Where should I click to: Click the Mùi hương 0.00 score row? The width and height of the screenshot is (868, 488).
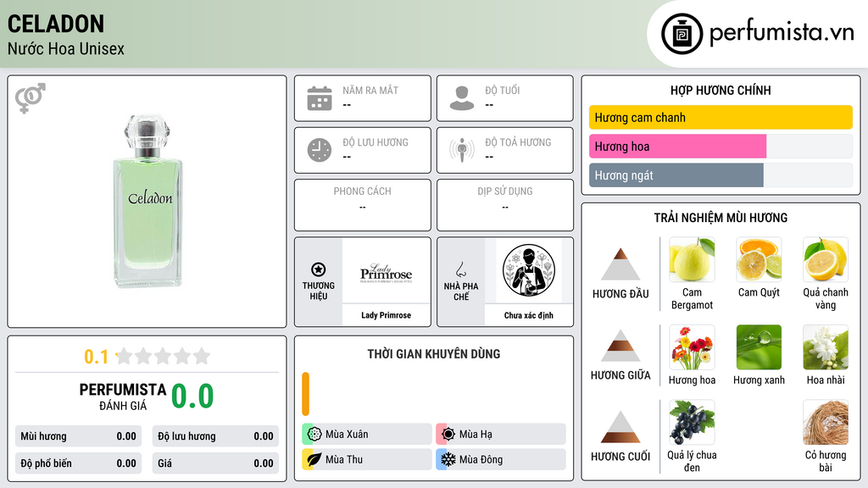[x=79, y=436]
